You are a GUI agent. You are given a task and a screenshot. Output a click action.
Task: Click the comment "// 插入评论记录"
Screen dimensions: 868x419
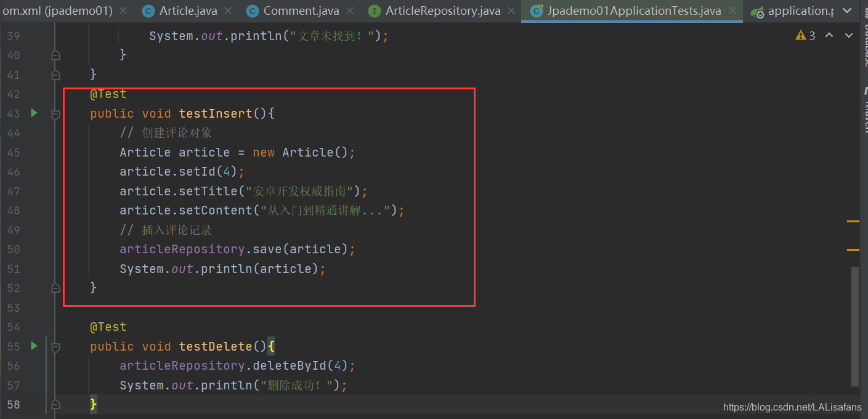pos(166,230)
